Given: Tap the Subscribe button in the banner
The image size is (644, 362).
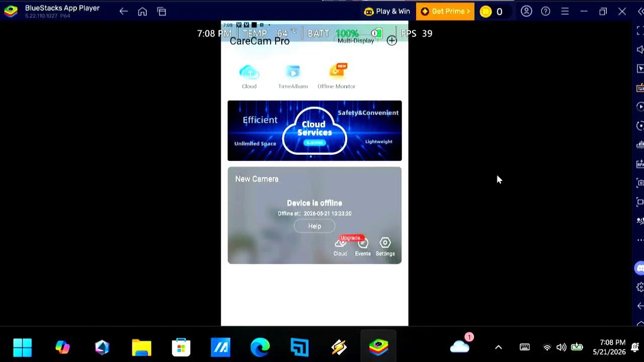Looking at the screenshot, I should coord(315,143).
